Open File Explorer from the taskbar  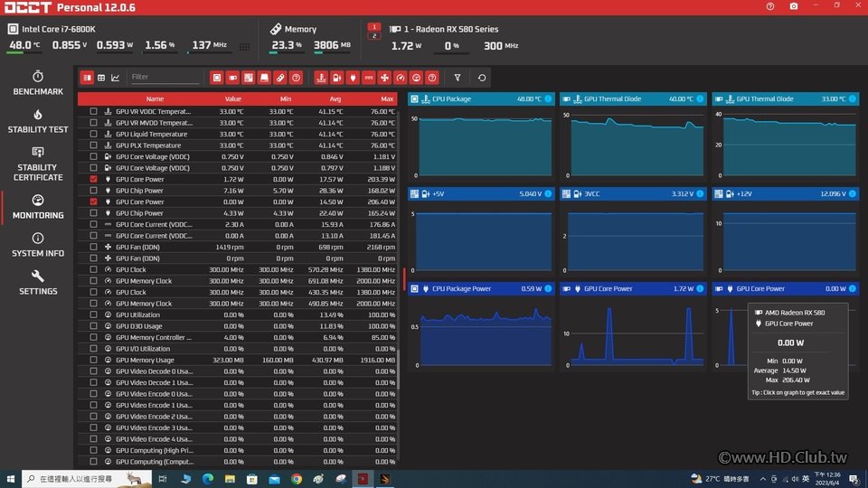click(230, 479)
